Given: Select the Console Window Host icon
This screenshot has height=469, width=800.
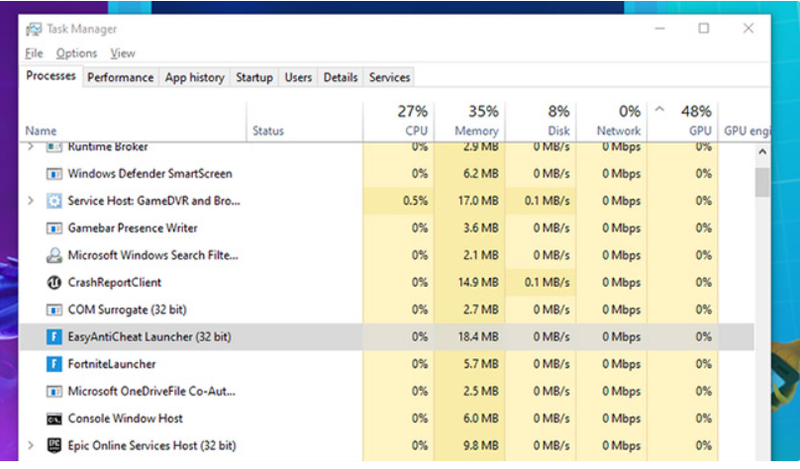Looking at the screenshot, I should coord(54,419).
